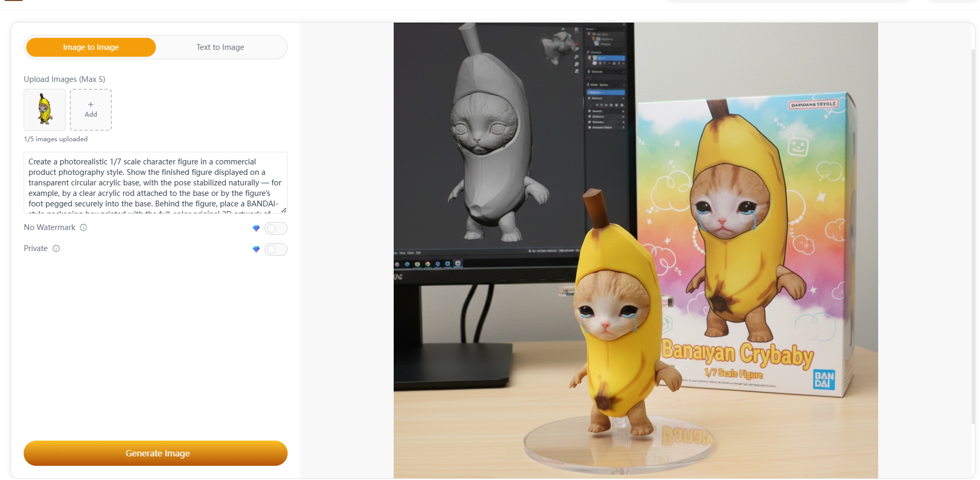The height and width of the screenshot is (480, 980).
Task: Click into the prompt text area
Action: pos(155,183)
